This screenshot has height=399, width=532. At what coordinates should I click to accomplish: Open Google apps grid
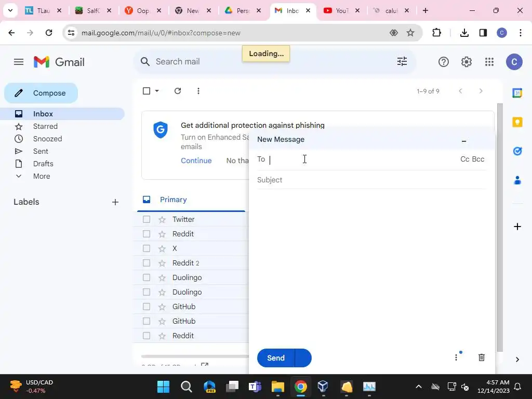(x=489, y=62)
